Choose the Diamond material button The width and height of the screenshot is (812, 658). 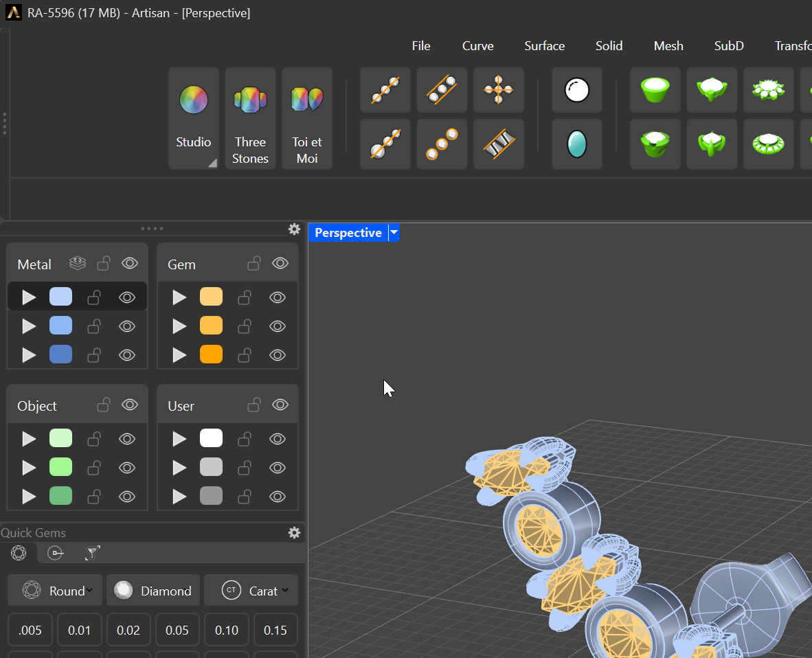pyautogui.click(x=153, y=590)
